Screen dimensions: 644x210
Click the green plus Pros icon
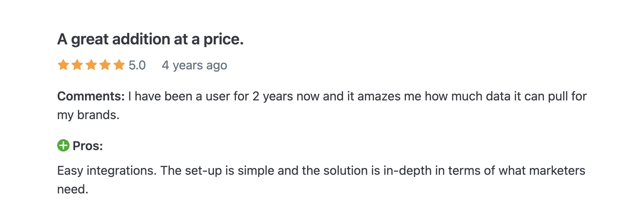coord(63,145)
